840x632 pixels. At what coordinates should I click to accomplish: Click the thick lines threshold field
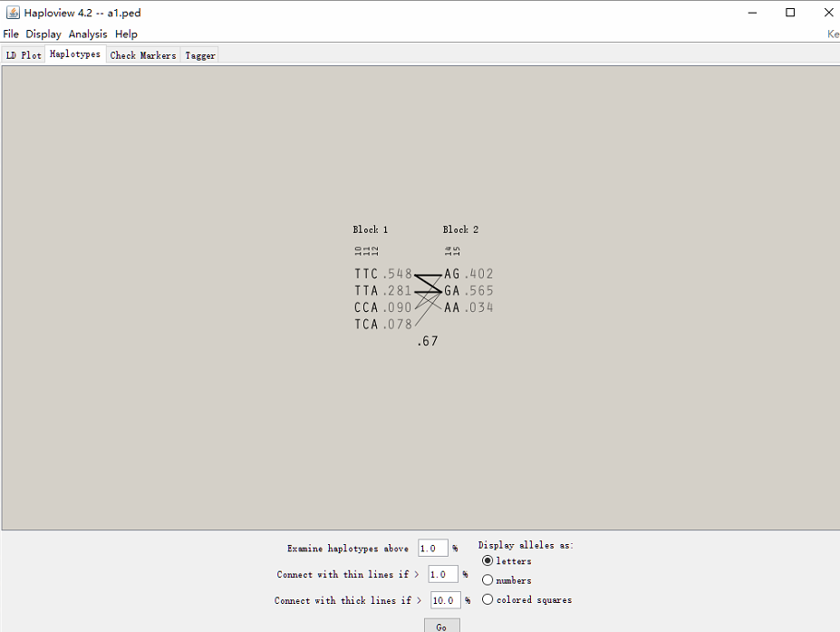pyautogui.click(x=446, y=600)
